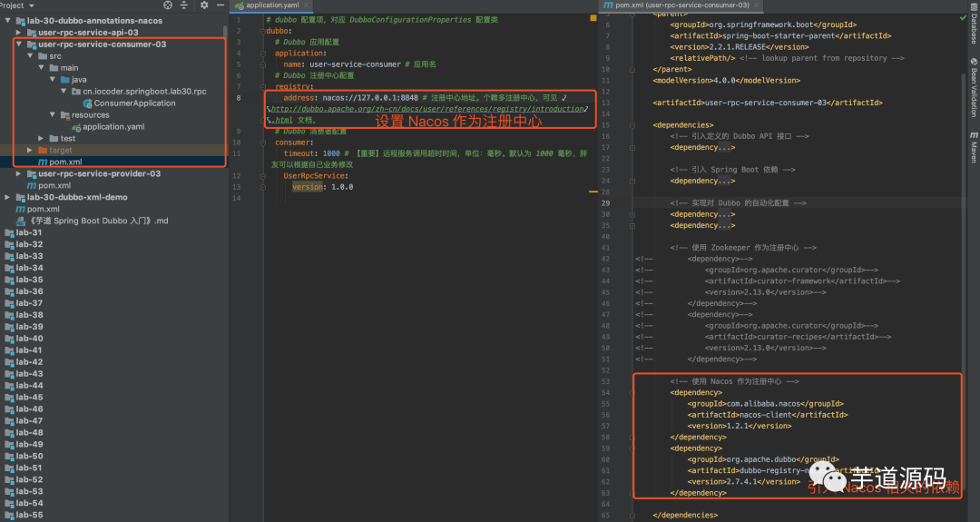Select pom.xml below user-rpc-service-provider-03

[54, 186]
